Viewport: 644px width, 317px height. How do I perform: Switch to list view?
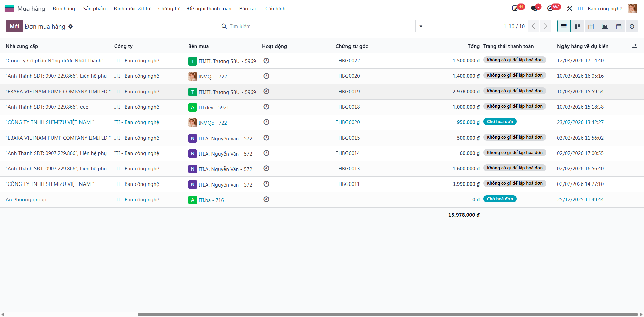(x=564, y=26)
